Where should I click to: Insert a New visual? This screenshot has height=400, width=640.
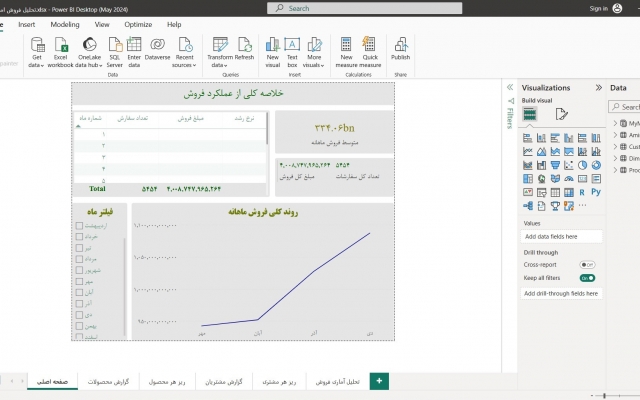pyautogui.click(x=272, y=52)
